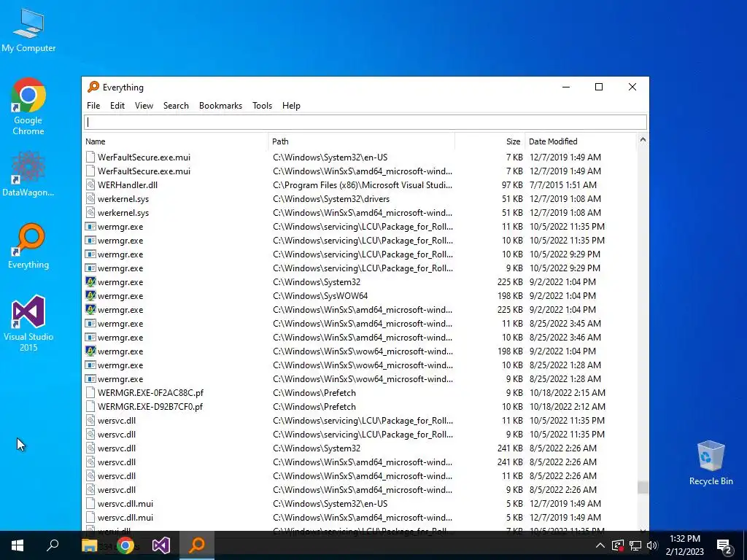
Task: Click the results vertical scrollbar thumb
Action: coord(643,488)
